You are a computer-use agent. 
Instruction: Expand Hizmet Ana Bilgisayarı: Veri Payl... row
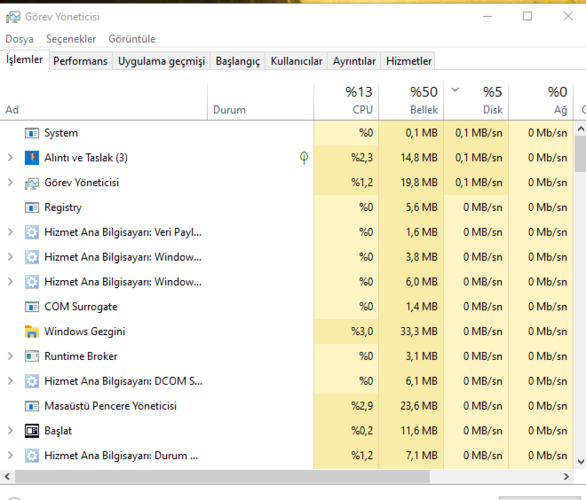click(10, 232)
